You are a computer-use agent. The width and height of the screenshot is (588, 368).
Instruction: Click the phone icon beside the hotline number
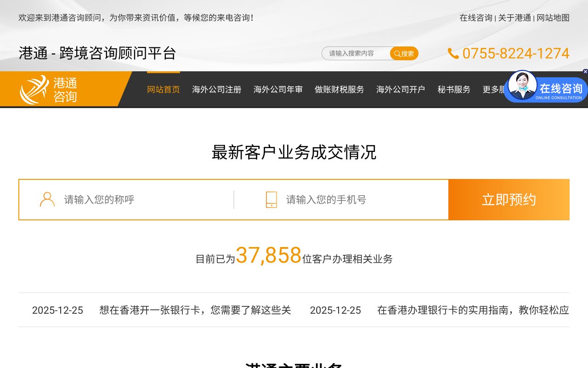[453, 54]
